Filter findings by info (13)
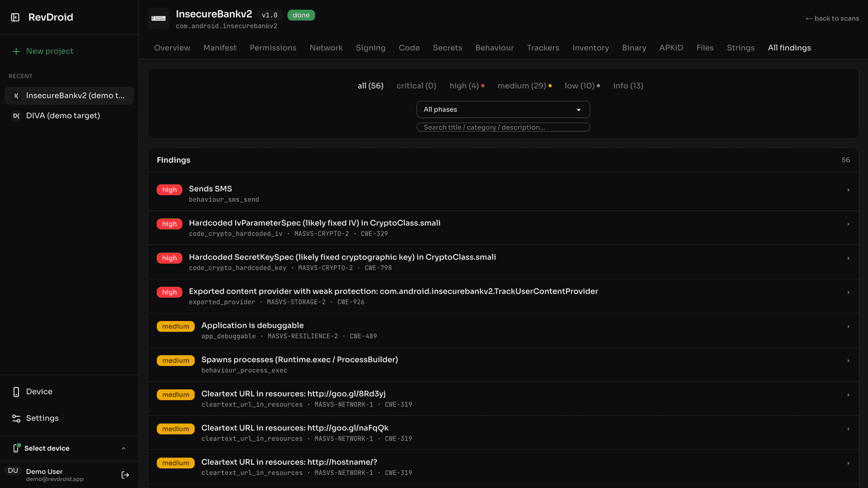This screenshot has height=488, width=868. coord(628,86)
